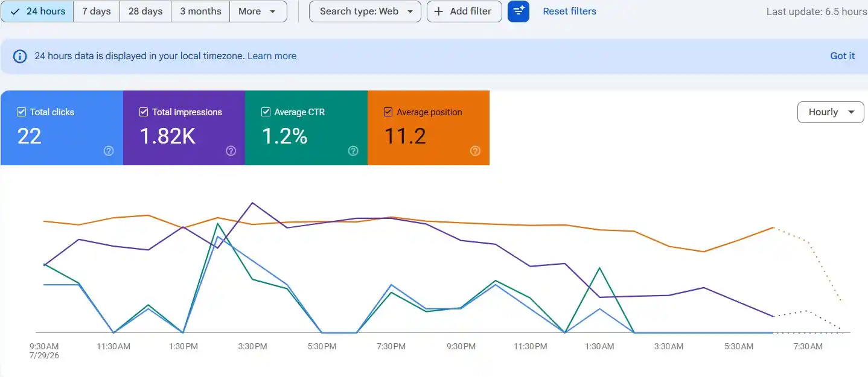Click the 3:30 PM axis label

(x=252, y=346)
